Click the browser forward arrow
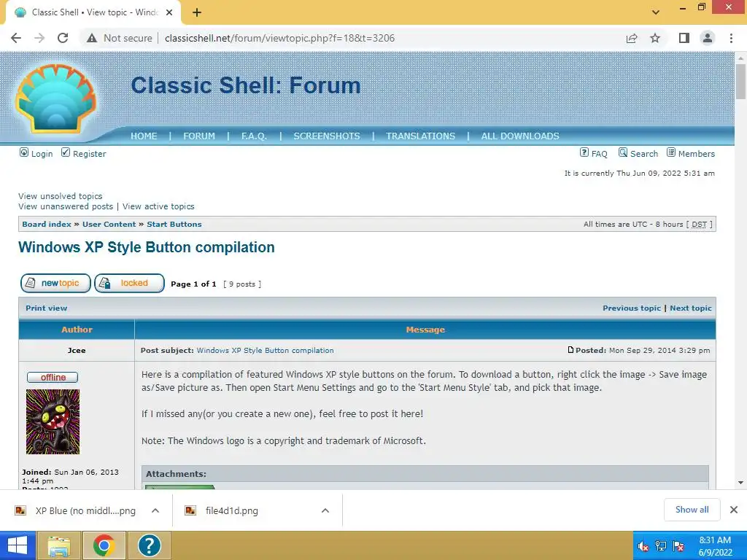The image size is (747, 560). point(39,38)
